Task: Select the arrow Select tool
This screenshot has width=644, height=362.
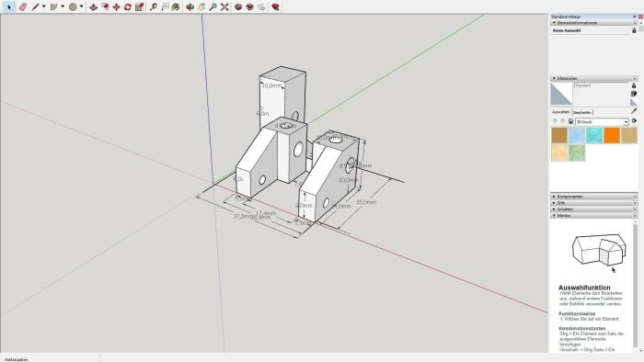Action: (9, 7)
